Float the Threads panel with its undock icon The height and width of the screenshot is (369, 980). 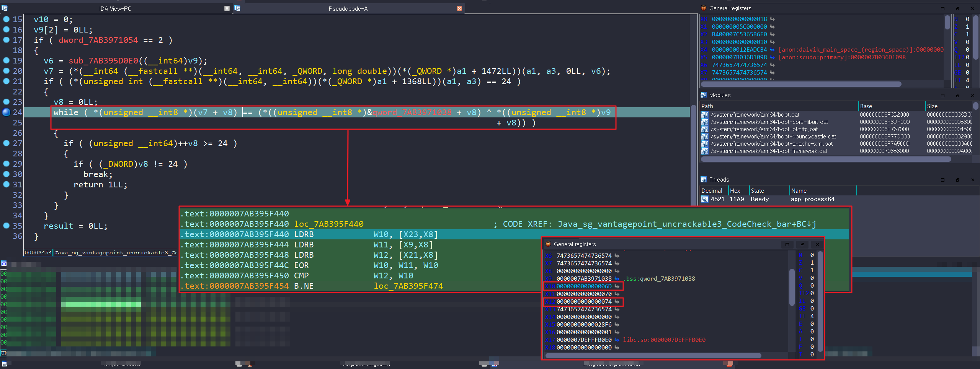pyautogui.click(x=958, y=180)
